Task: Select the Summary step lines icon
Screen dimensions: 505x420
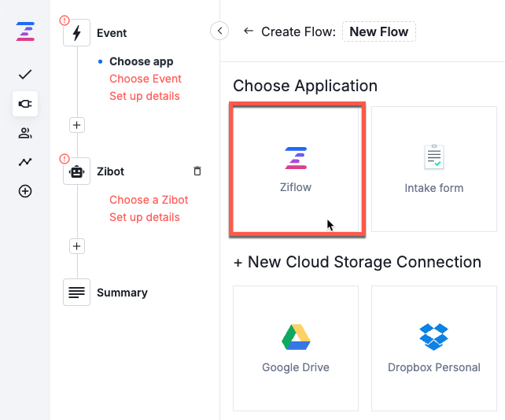Action: 76,293
